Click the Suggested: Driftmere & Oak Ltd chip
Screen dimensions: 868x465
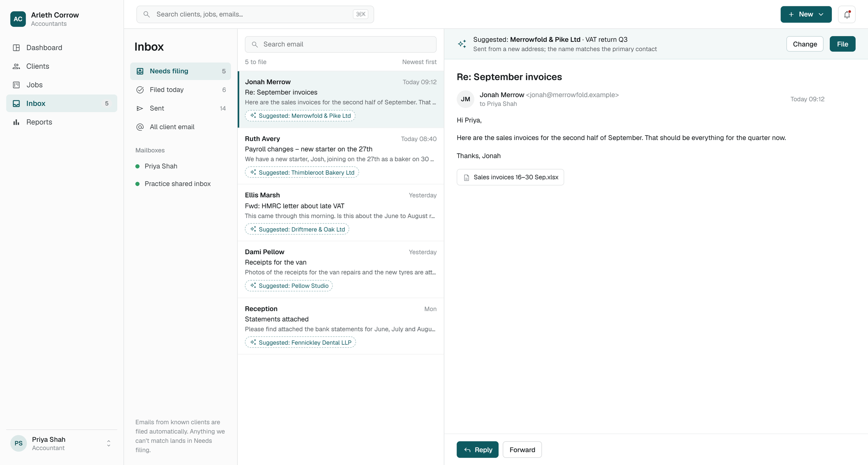click(x=297, y=230)
